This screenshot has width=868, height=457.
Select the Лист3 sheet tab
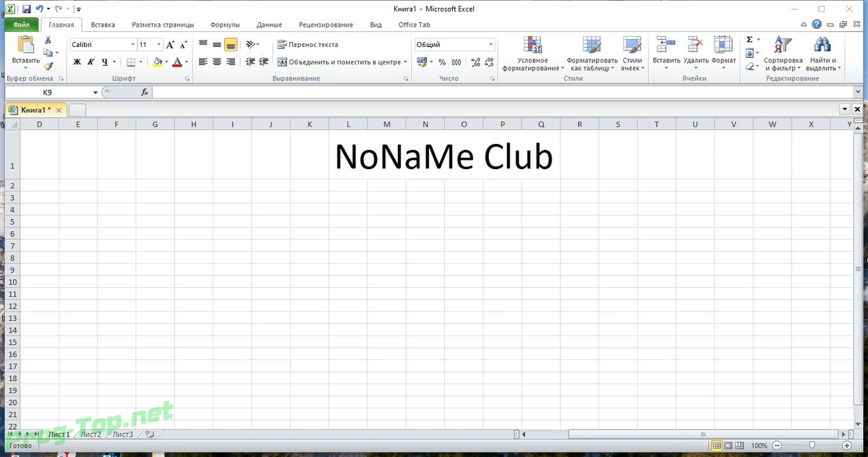click(122, 435)
